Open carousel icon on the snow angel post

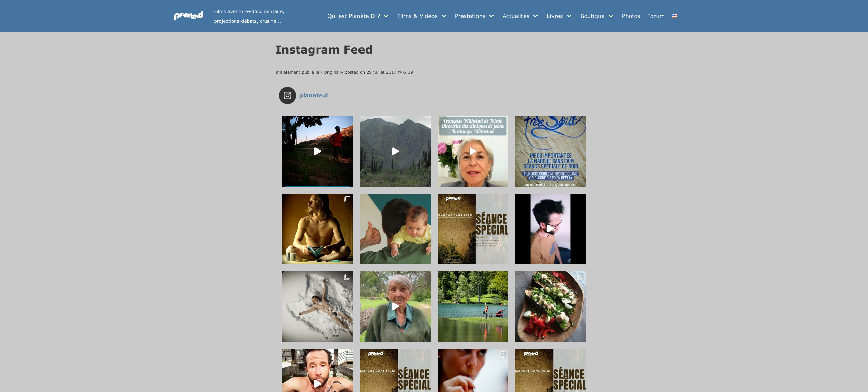pos(347,277)
